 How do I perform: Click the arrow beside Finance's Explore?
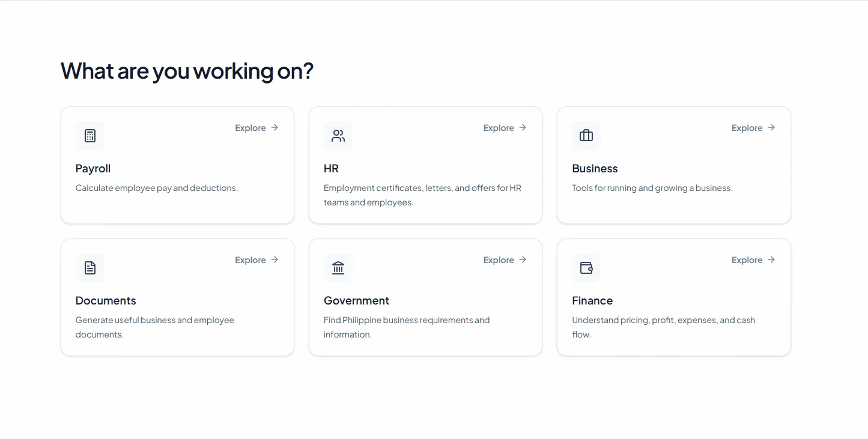click(771, 259)
